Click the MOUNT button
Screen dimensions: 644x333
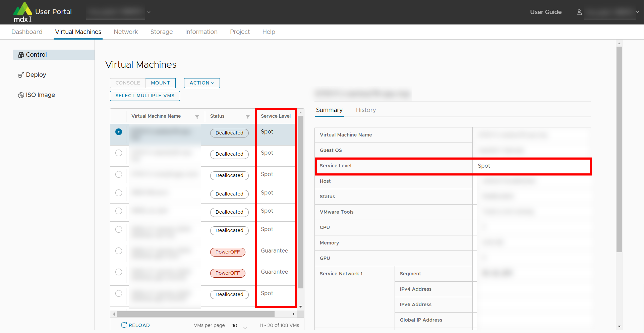[160, 83]
